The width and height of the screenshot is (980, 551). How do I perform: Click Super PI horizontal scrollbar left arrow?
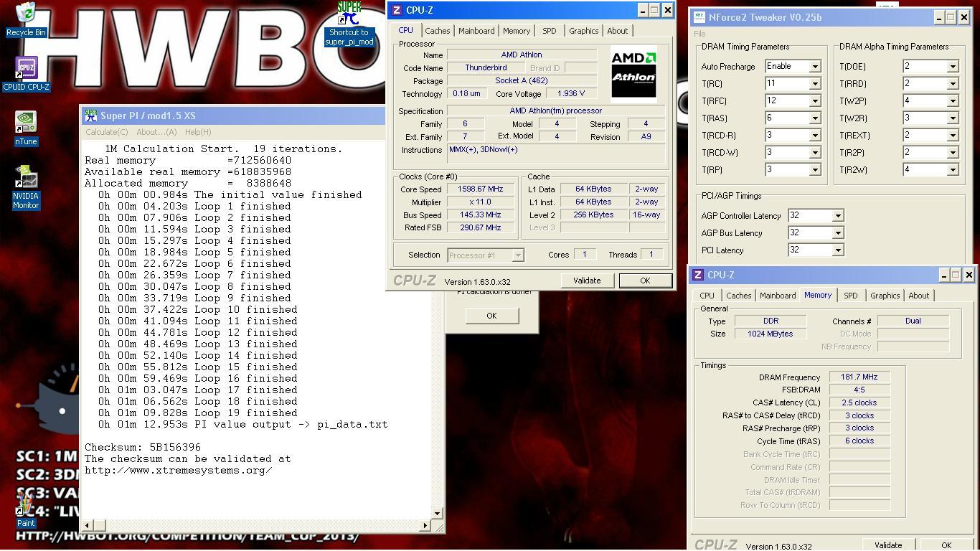(88, 525)
